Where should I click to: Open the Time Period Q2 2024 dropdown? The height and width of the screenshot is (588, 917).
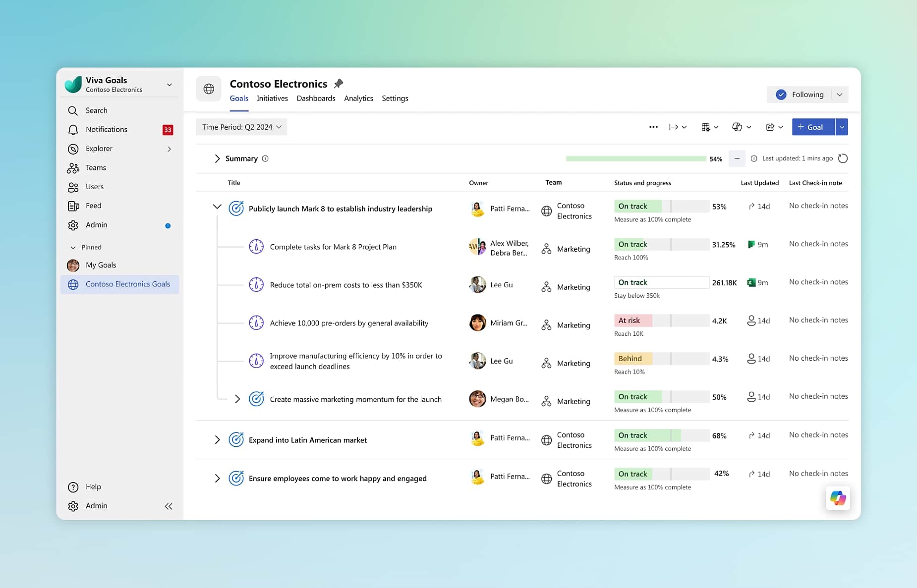click(241, 127)
